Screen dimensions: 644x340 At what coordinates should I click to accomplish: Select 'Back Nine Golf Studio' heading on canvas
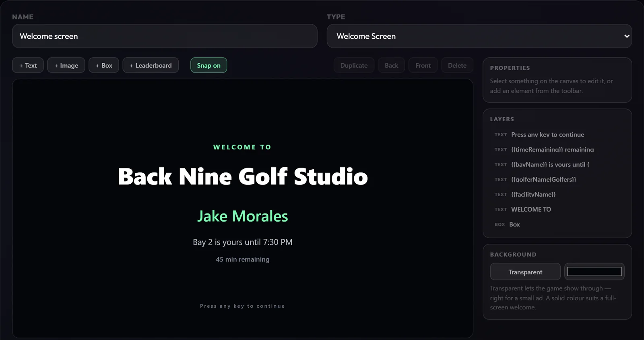(x=243, y=176)
